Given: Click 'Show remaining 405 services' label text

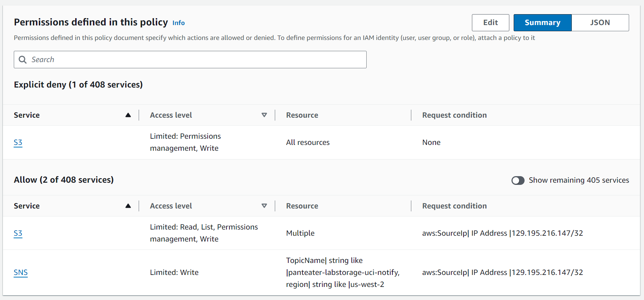Looking at the screenshot, I should [x=579, y=180].
